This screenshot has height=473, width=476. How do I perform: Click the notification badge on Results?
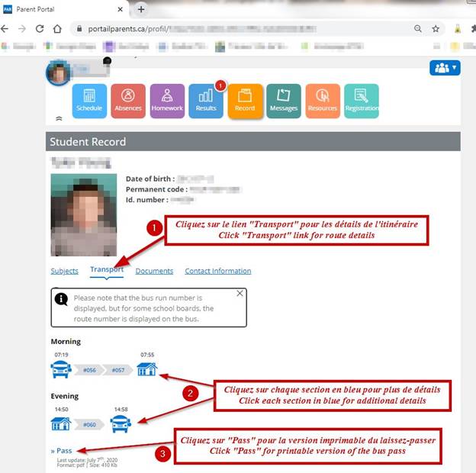tap(220, 85)
